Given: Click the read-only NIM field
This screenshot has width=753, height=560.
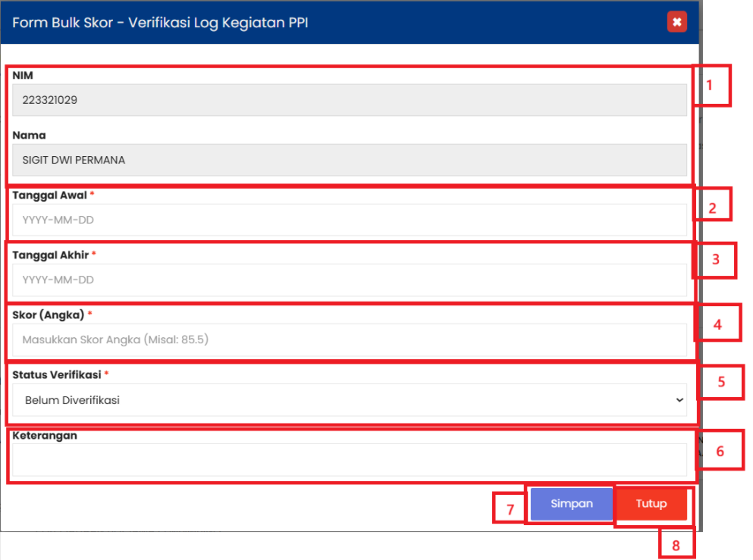Looking at the screenshot, I should 349,100.
